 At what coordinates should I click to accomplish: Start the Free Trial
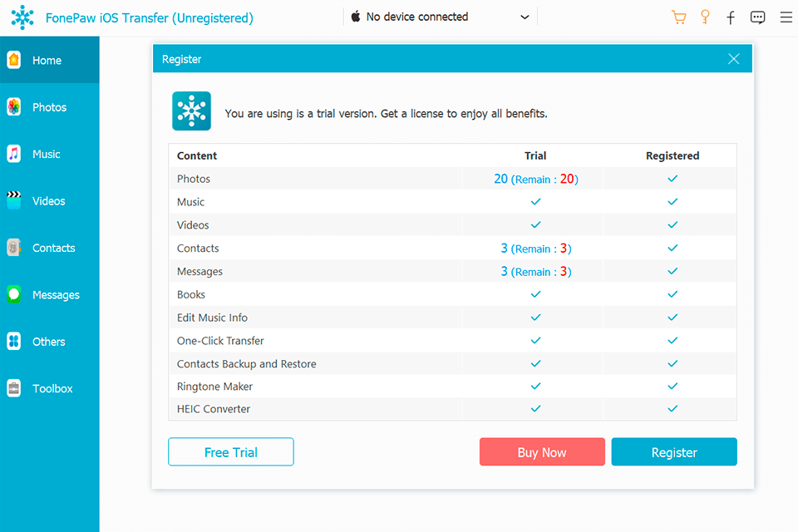pyautogui.click(x=230, y=451)
